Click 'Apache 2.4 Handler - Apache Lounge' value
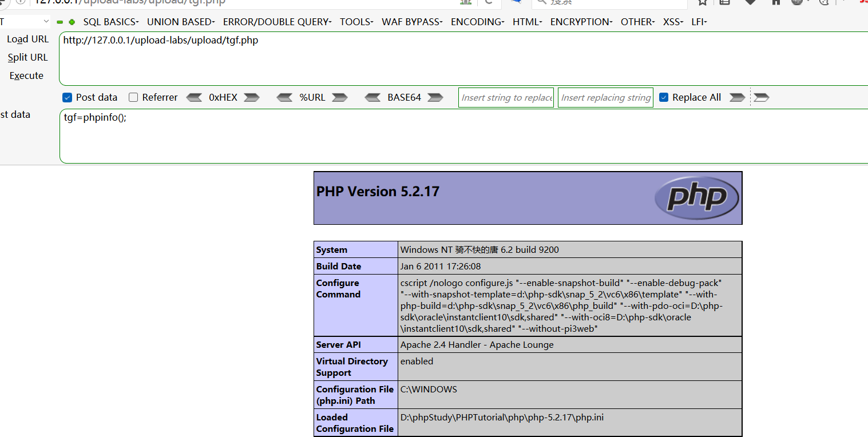Viewport: 868px width, 437px height. (x=477, y=344)
